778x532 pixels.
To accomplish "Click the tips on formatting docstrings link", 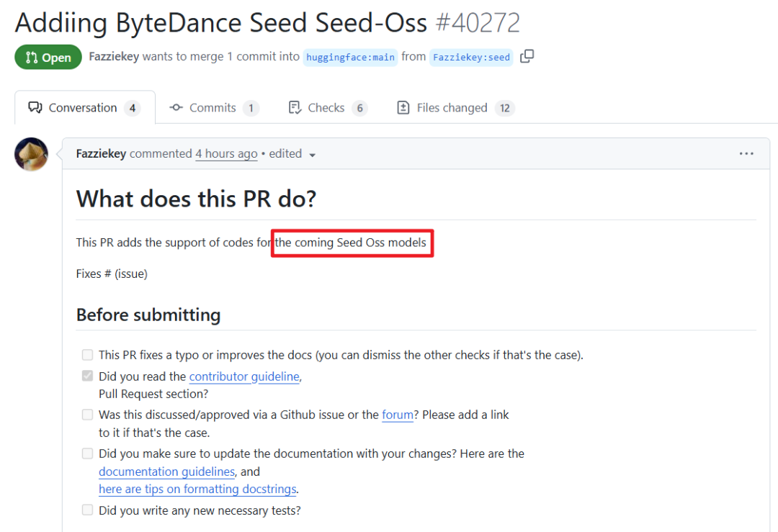I will pos(197,489).
